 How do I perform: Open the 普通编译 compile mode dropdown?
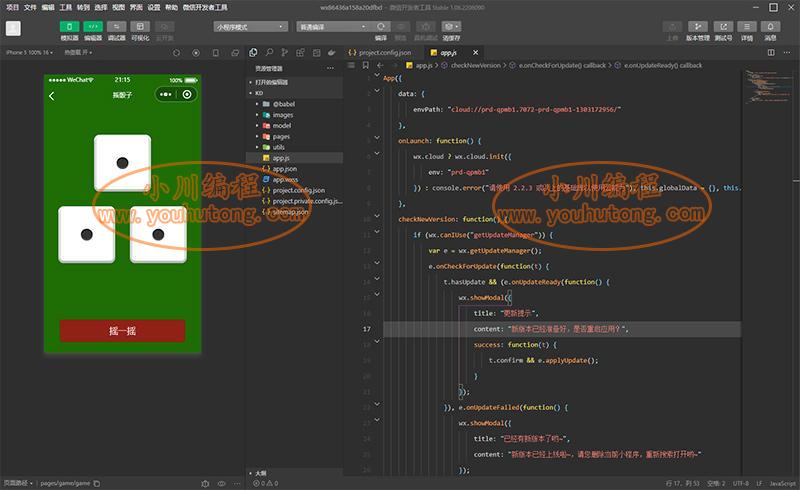coord(334,27)
